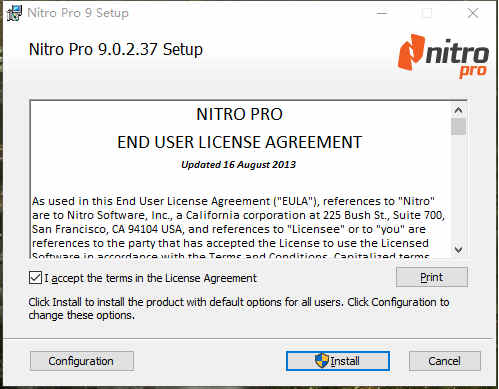Viewport: 499px width, 389px height.
Task: Click the orange Nitro Pro logo
Action: click(443, 56)
